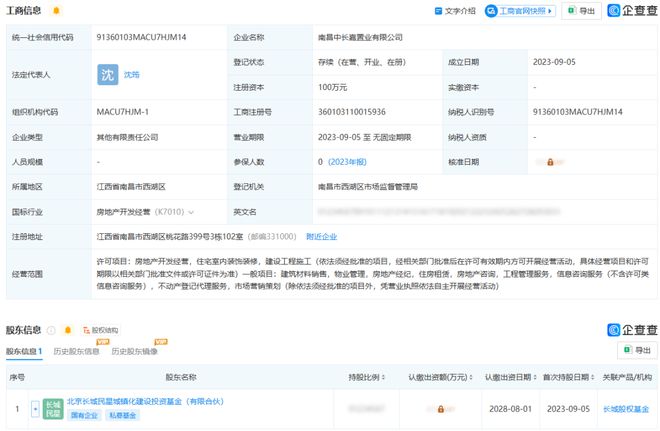660x431 pixels.
Task: Open the 北京长城民星城镇化建设投资基金 shareholder link
Action: click(145, 402)
